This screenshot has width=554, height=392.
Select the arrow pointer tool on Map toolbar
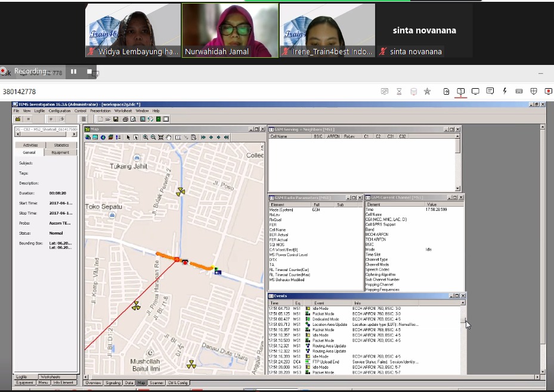tap(128, 137)
